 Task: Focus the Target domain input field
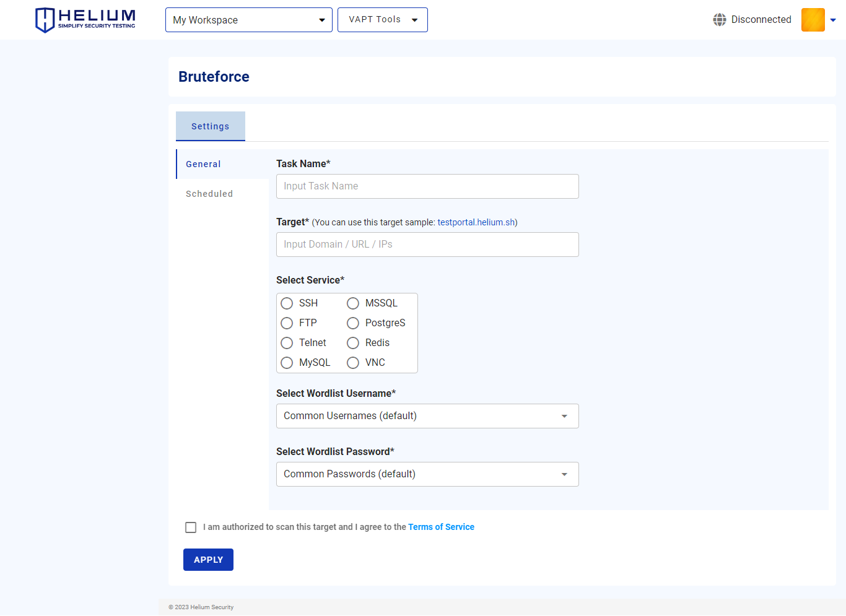(x=427, y=245)
